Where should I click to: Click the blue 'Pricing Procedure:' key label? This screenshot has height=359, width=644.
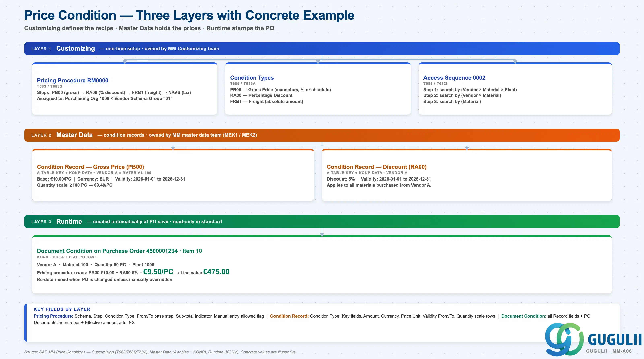(x=54, y=316)
